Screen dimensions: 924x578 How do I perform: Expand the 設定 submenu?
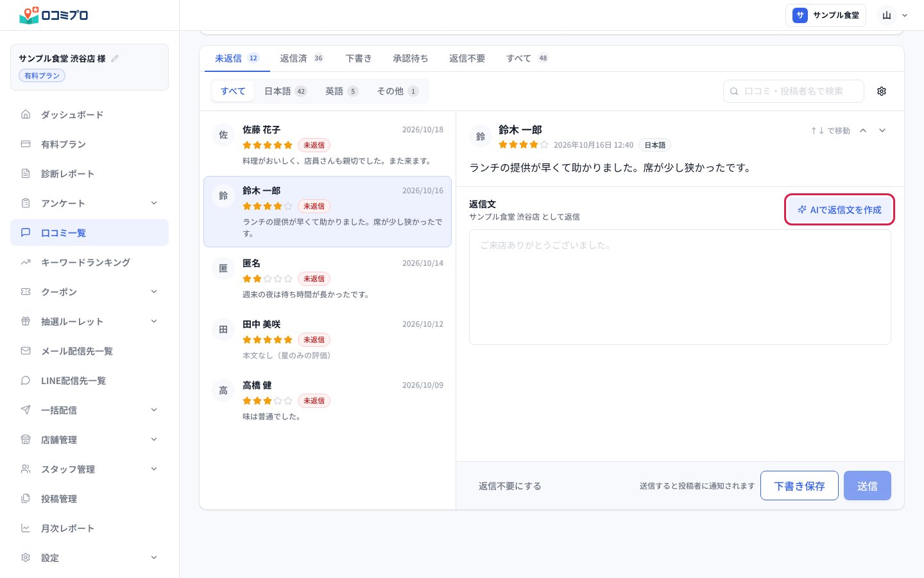(154, 557)
